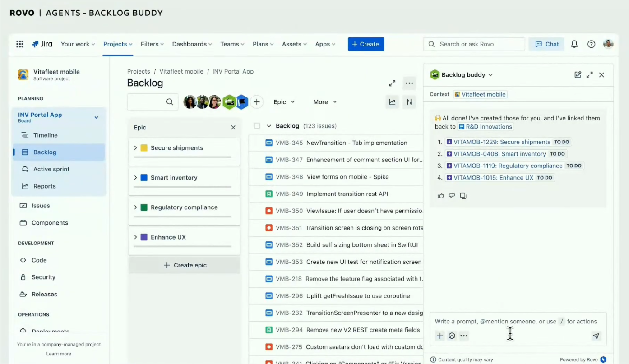Open the Backlog buddy agent dropdown
This screenshot has height=364, width=629.
(x=490, y=75)
